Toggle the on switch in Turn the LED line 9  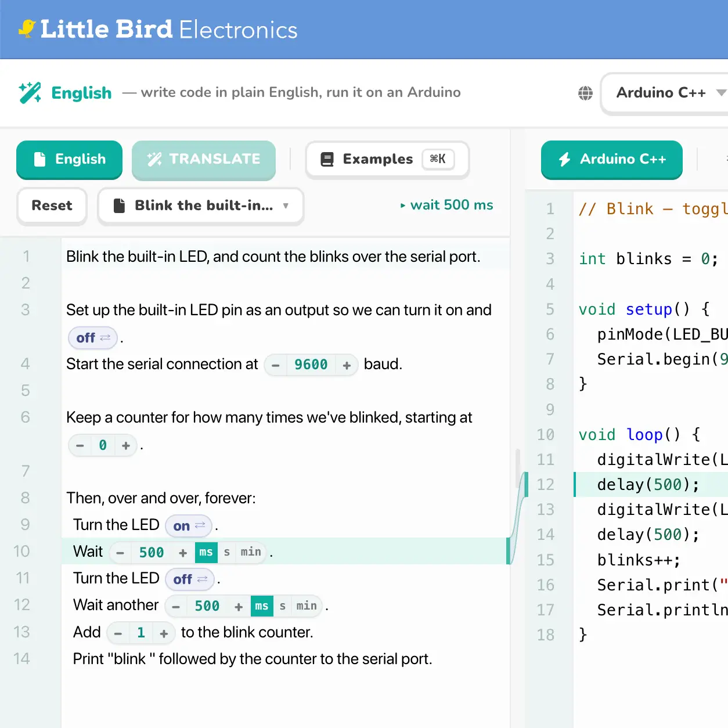(x=189, y=526)
